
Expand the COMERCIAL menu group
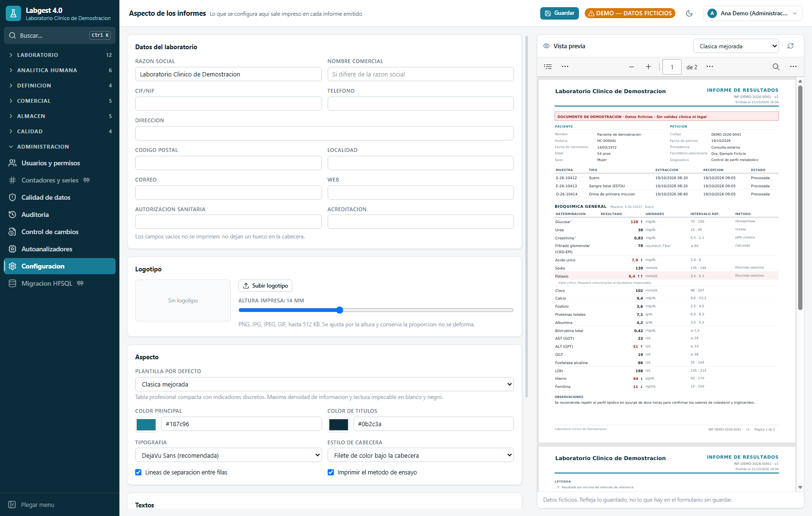pyautogui.click(x=60, y=101)
